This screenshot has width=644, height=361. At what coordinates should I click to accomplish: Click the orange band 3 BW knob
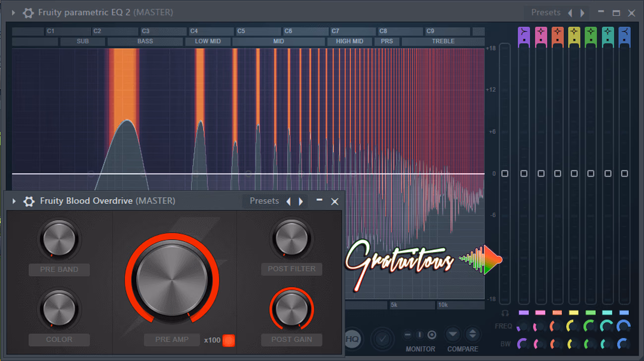557,343
